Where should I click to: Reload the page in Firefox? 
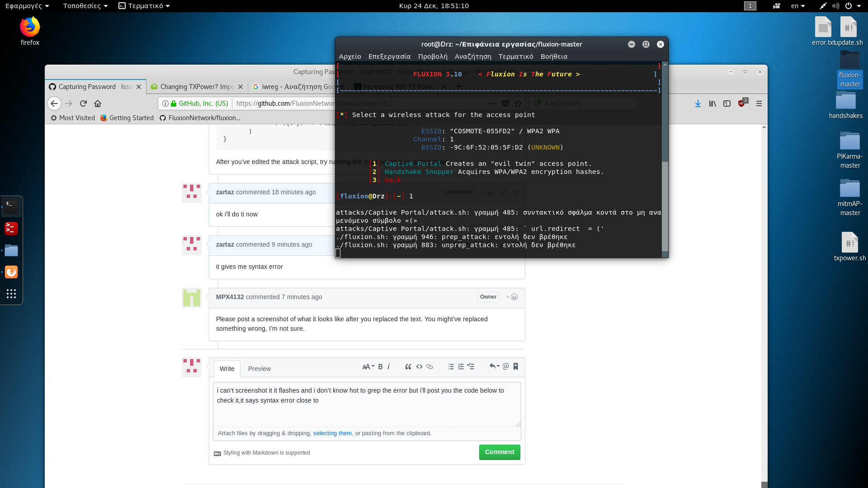[x=83, y=103]
